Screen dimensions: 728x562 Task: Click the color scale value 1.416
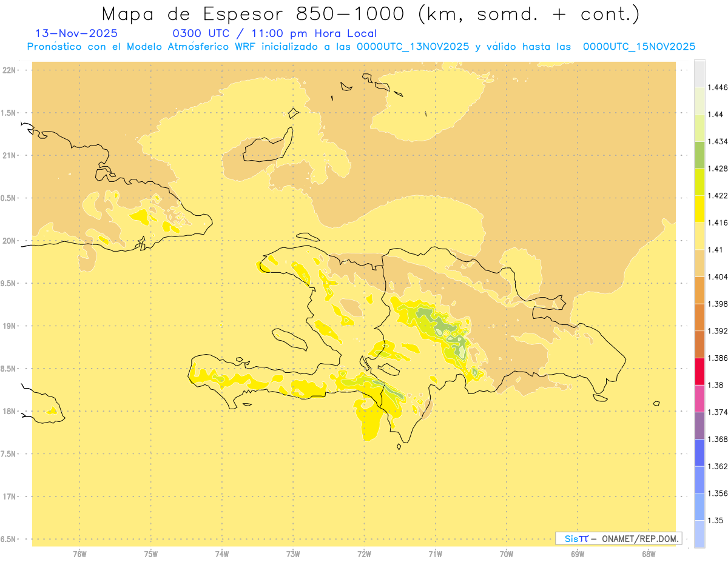coord(718,222)
